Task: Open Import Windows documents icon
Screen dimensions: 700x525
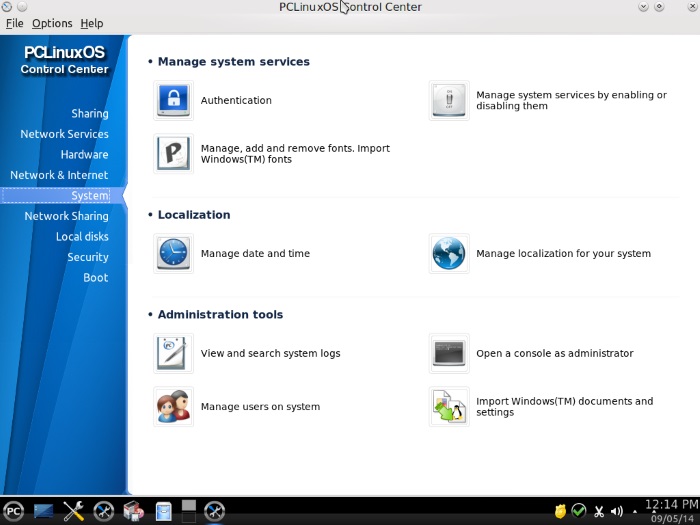Action: coord(448,407)
